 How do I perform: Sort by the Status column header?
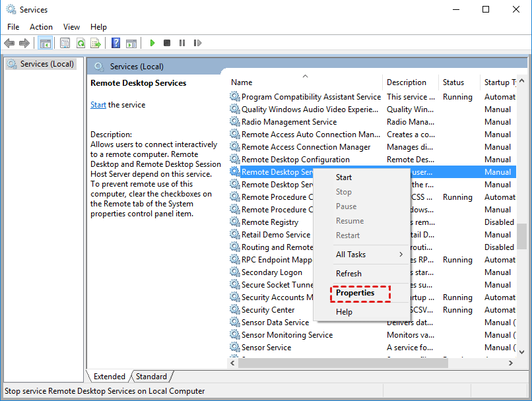(453, 82)
